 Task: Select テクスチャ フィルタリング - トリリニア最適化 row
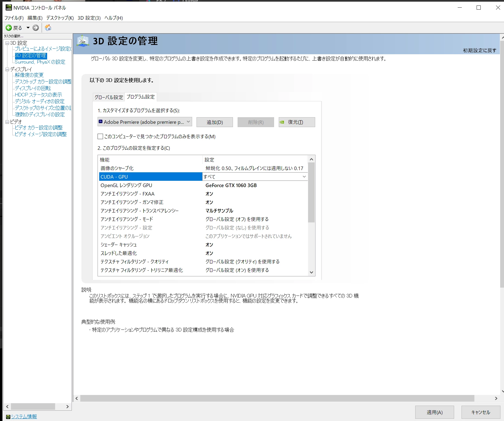pos(203,270)
